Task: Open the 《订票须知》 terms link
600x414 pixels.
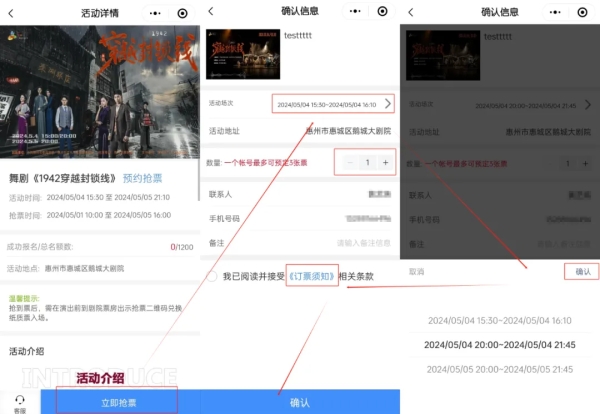Action: click(x=311, y=276)
